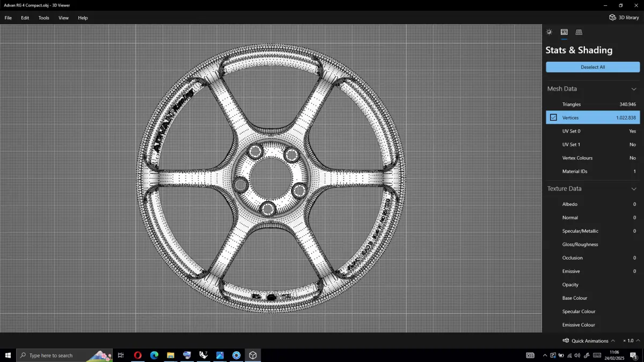Open File Explorer from the taskbar
644x362 pixels.
[x=171, y=355]
